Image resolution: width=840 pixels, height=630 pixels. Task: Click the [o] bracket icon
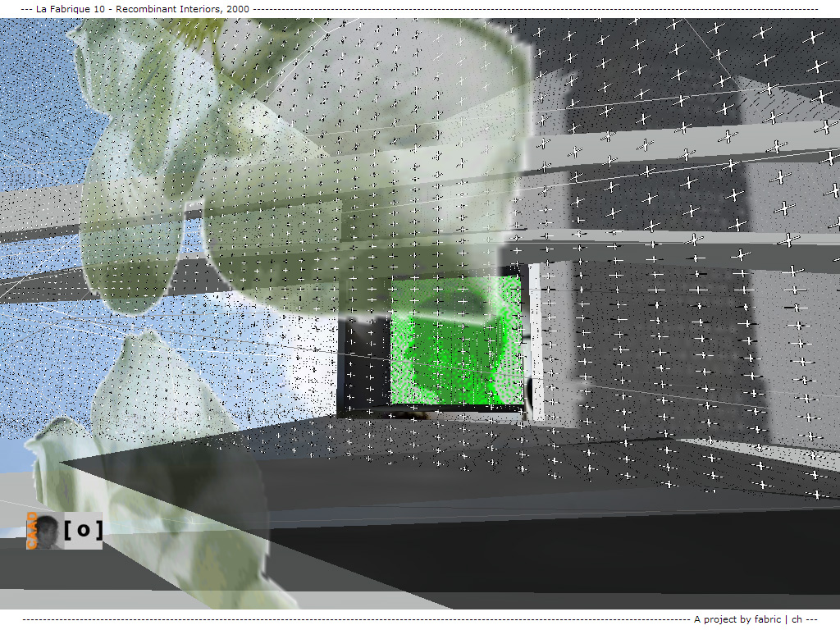pyautogui.click(x=84, y=531)
